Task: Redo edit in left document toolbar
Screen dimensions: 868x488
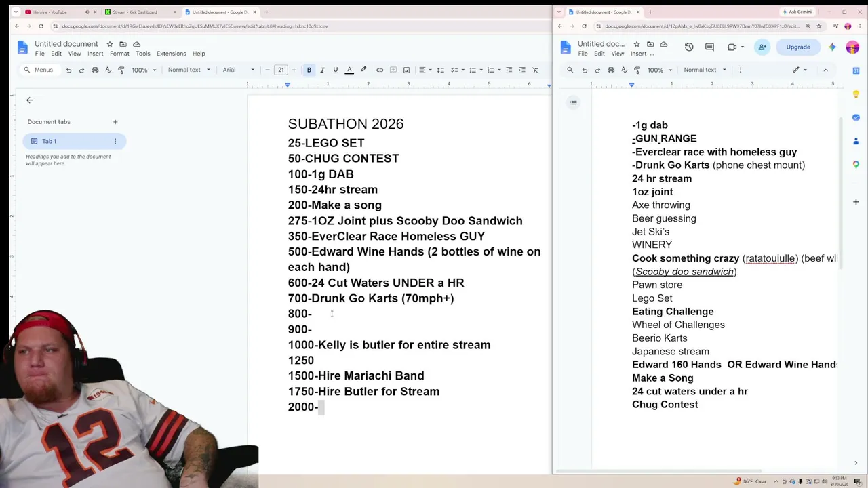Action: click(x=81, y=70)
